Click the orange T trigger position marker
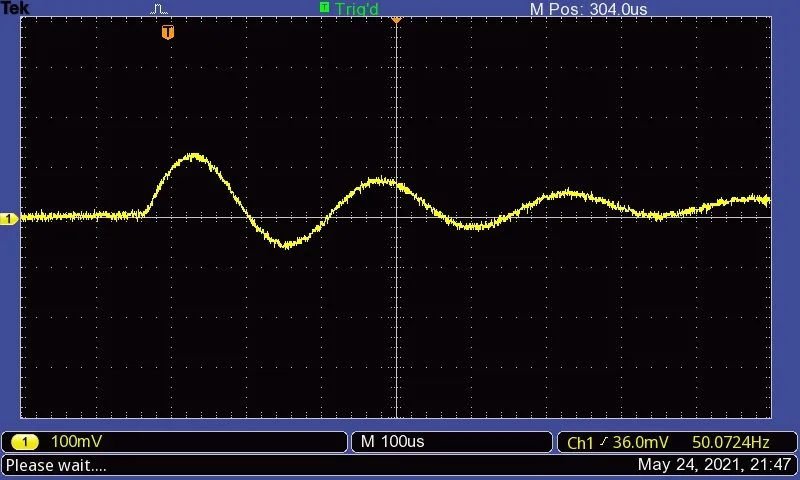800x480 pixels. click(168, 33)
